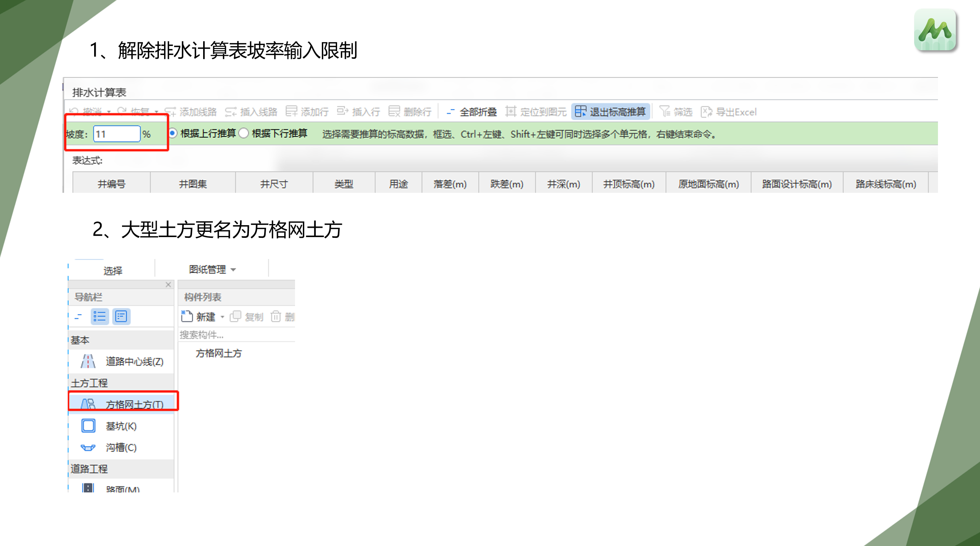980x546 pixels.
Task: Click the 筛选 menu item
Action: [679, 112]
